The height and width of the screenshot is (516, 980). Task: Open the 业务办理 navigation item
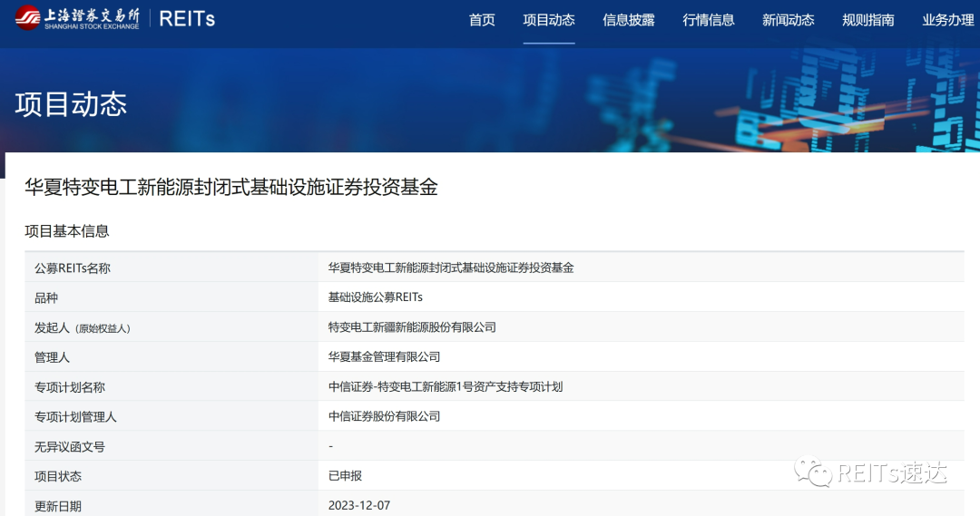(x=948, y=20)
